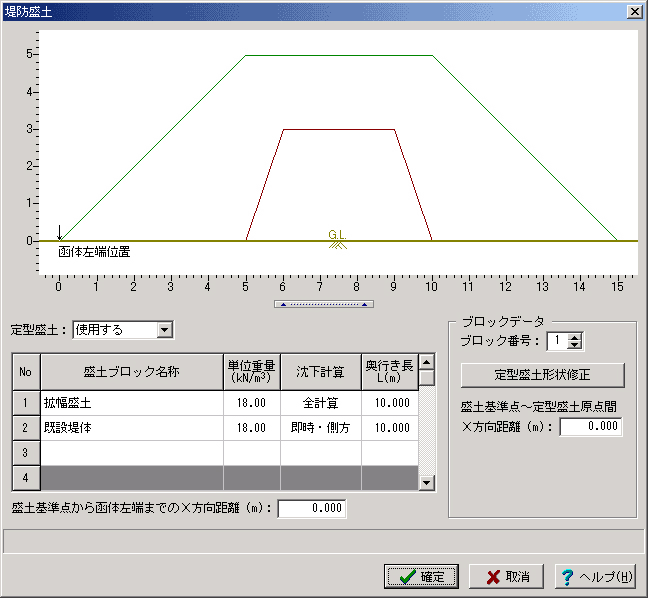Screen dimensions: 648x598
Task: Click the 確定 confirm button
Action: point(421,576)
